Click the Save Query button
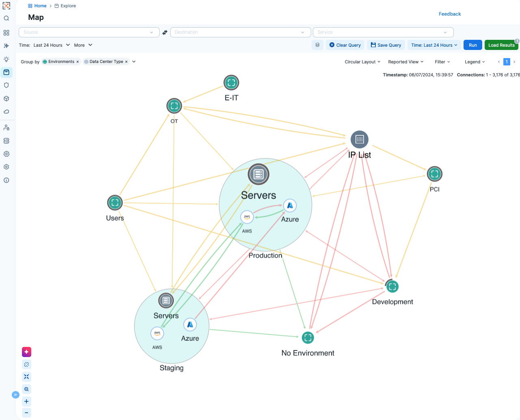Screen dimensions: 520x420 (x=386, y=45)
